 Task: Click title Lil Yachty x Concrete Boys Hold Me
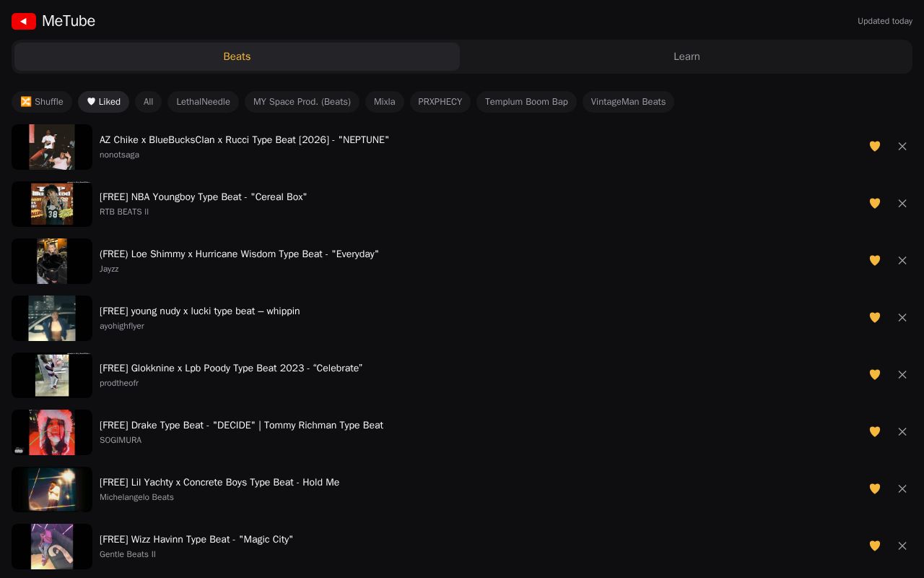[219, 482]
